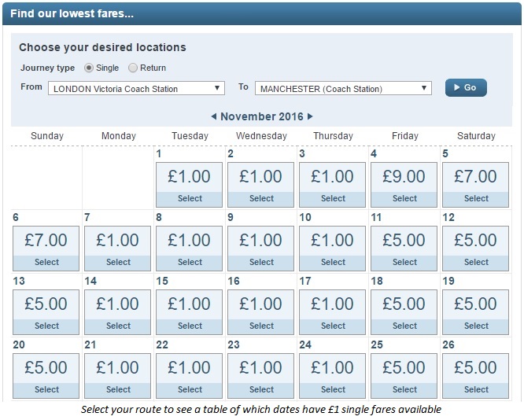Screen dimensions: 524x420
Task: Choose the November 10 £1.00 fare
Action: [332, 249]
